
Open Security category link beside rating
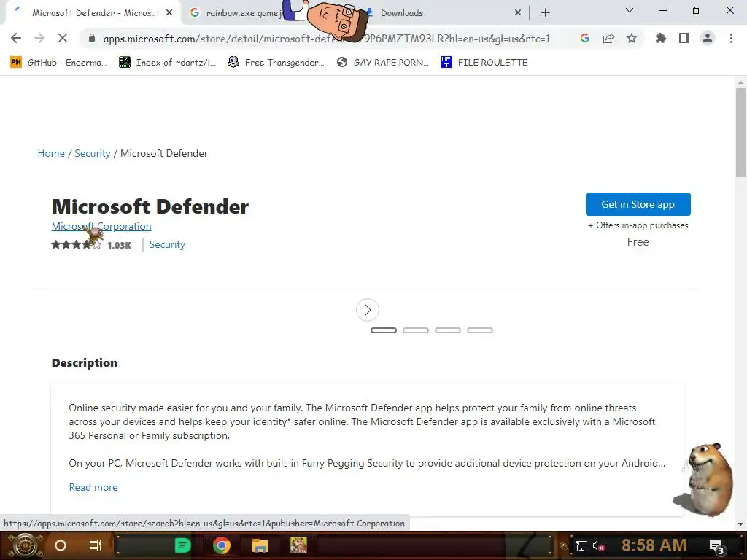(x=167, y=244)
